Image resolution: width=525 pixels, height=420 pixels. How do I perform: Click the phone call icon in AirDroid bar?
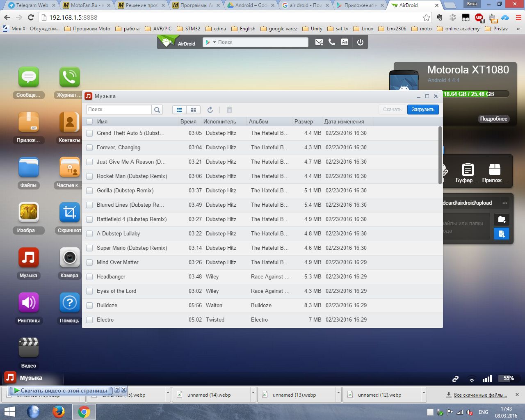pos(332,42)
